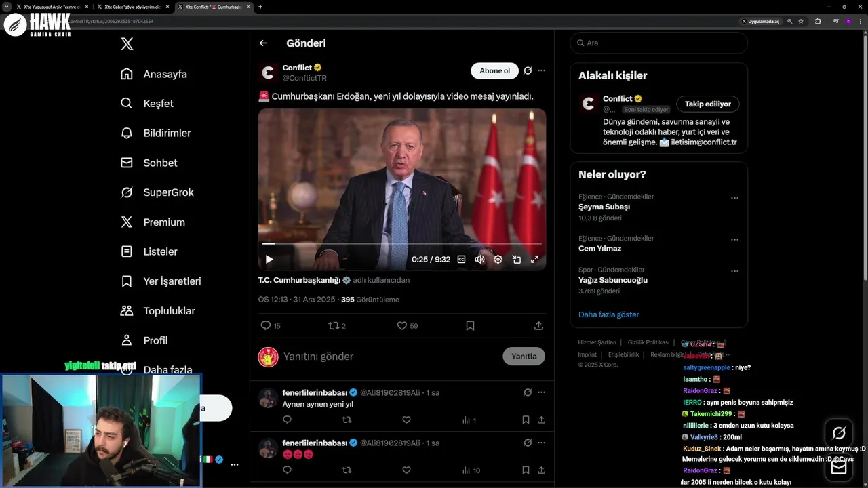Click the Daha fazla göster link

[609, 314]
